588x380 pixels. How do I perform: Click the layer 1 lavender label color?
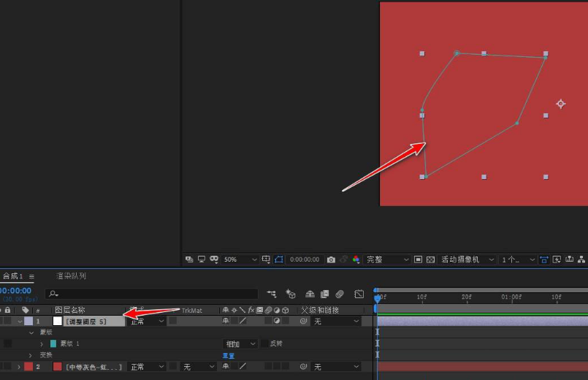point(28,321)
